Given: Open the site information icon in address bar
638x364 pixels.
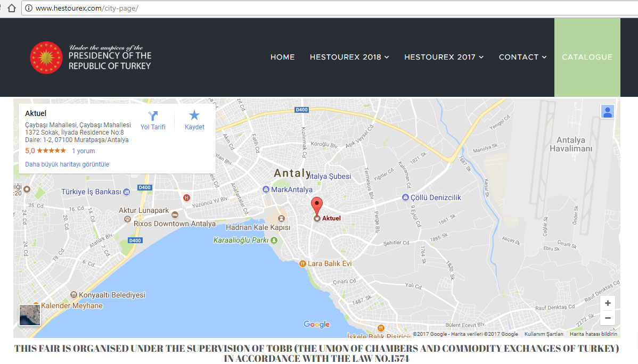Looking at the screenshot, I should (28, 8).
